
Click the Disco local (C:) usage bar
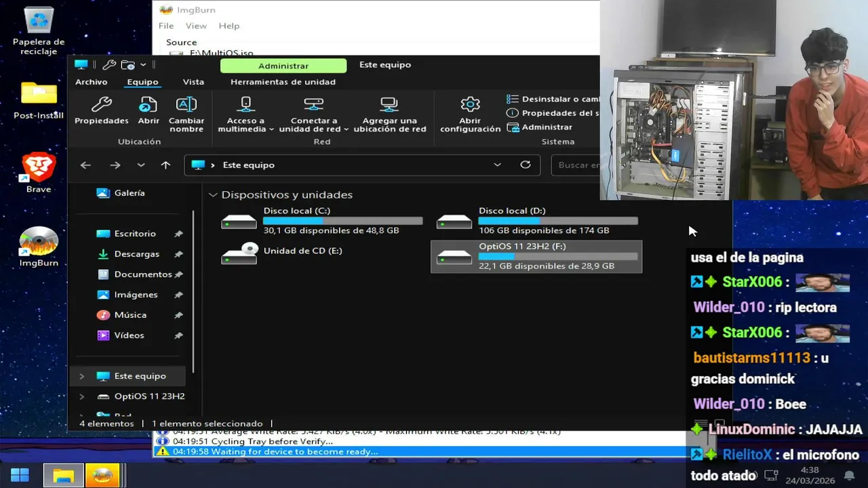tap(342, 221)
